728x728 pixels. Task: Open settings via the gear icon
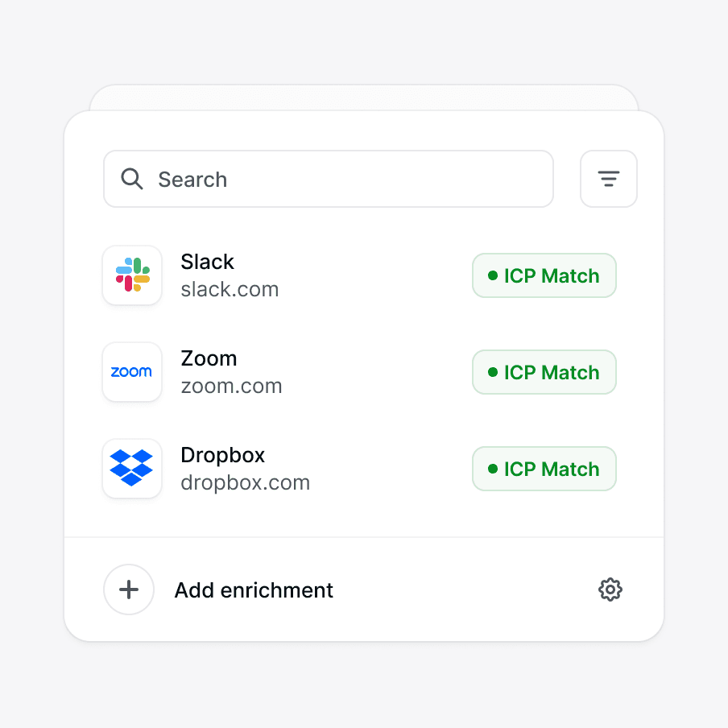coord(610,589)
